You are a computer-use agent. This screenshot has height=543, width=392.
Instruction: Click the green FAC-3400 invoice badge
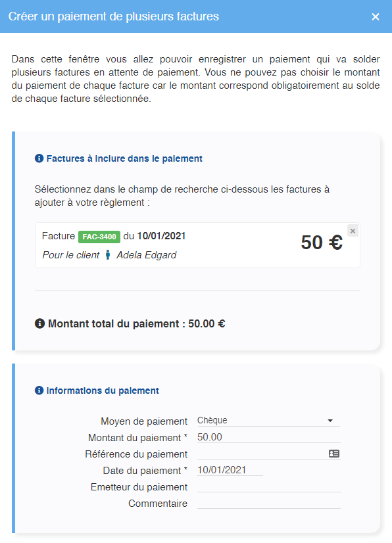99,237
